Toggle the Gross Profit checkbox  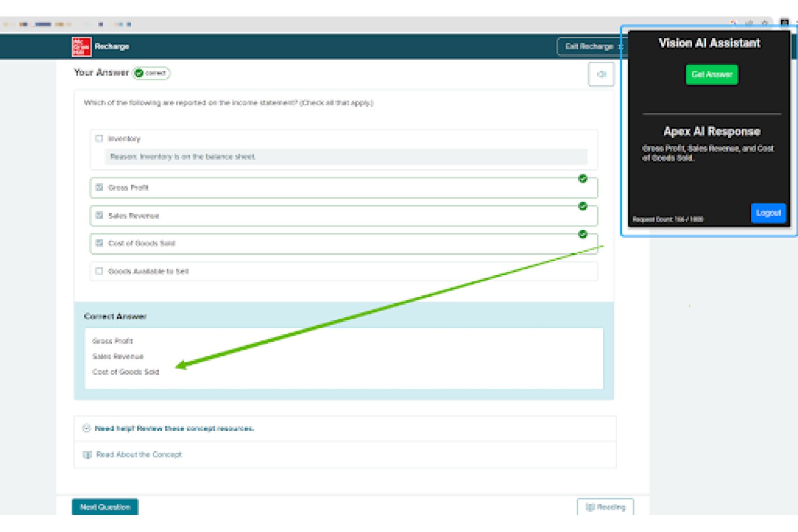point(99,187)
